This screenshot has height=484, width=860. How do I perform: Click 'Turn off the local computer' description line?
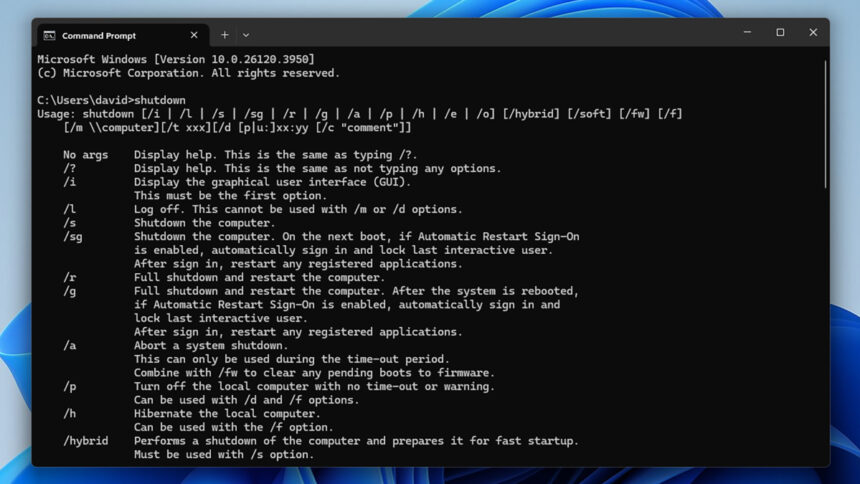(x=314, y=386)
